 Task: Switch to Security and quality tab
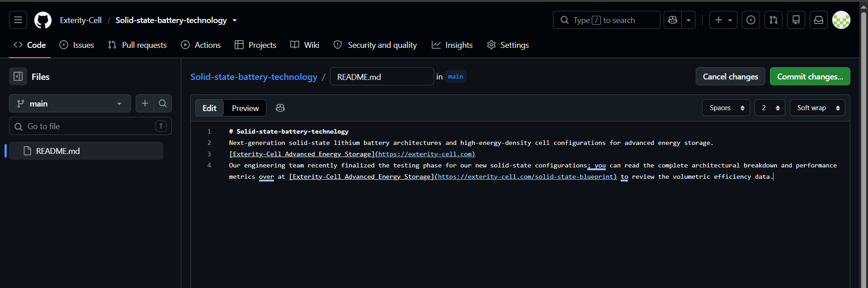pyautogui.click(x=375, y=45)
